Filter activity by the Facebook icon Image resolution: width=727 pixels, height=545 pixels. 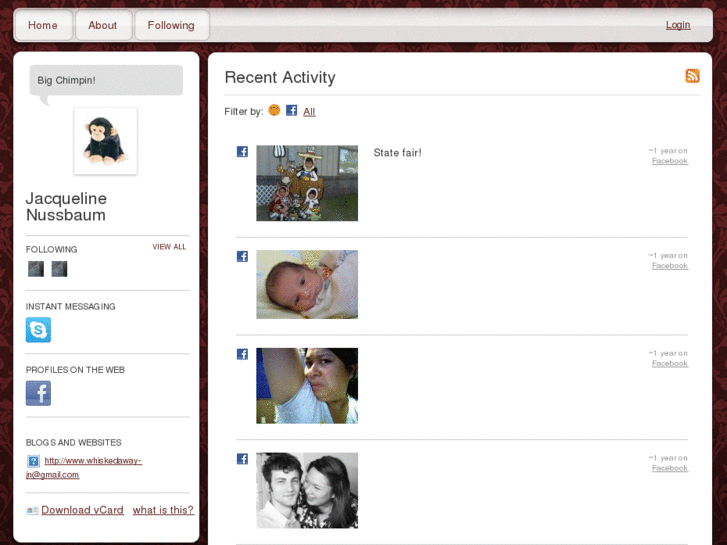coord(291,110)
